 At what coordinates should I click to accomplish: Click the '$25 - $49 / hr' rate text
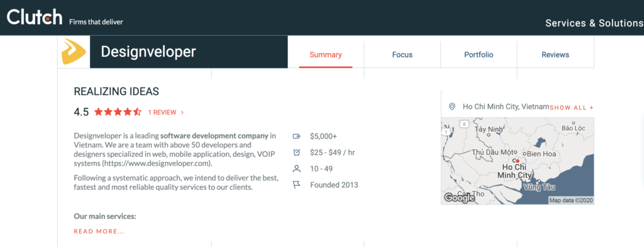(332, 152)
